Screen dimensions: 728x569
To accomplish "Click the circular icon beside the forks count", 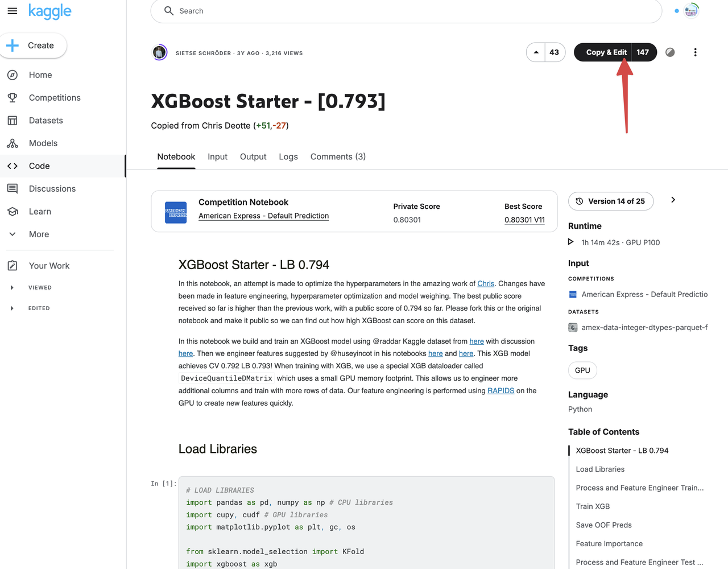I will [670, 52].
